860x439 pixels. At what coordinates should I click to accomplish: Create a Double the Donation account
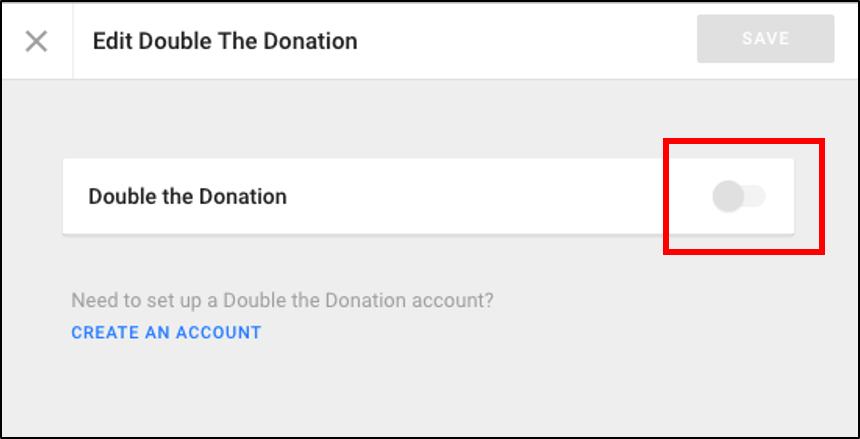(x=166, y=332)
